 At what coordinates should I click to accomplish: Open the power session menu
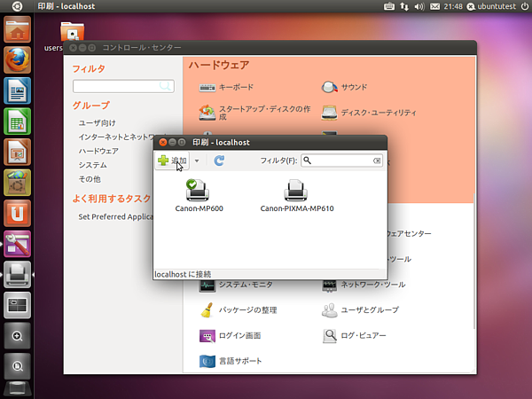point(525,6)
